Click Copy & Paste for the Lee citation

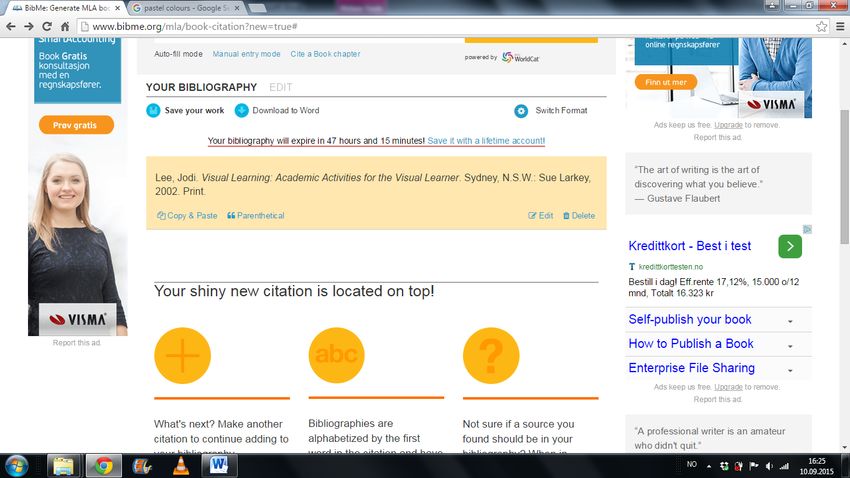coord(187,216)
